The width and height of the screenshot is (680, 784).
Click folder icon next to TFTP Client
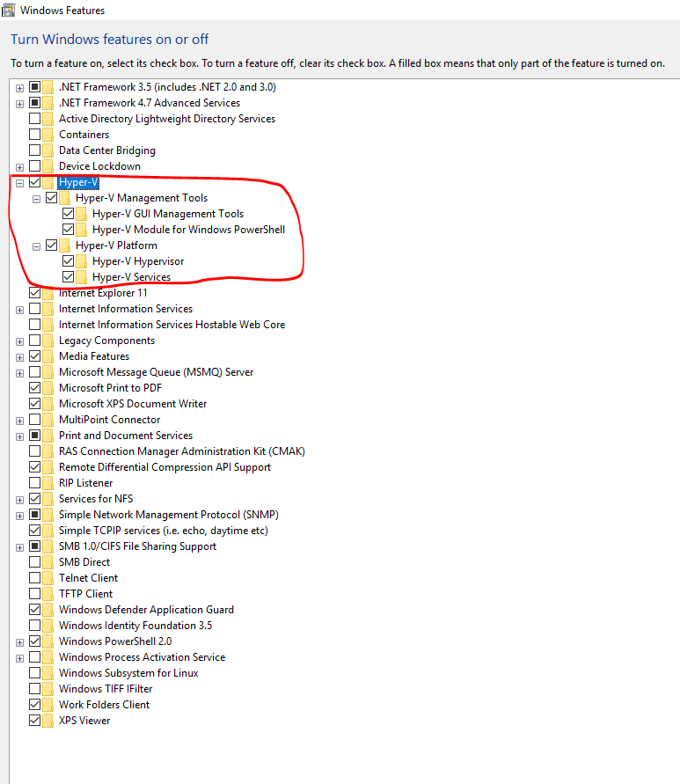pos(48,594)
